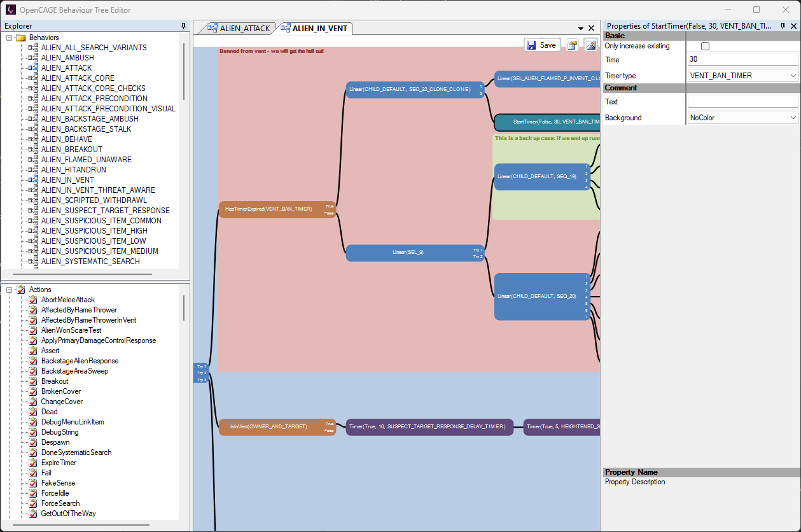Collapse the Actions tree folder
Viewport: 801px width, 532px height.
(10, 290)
